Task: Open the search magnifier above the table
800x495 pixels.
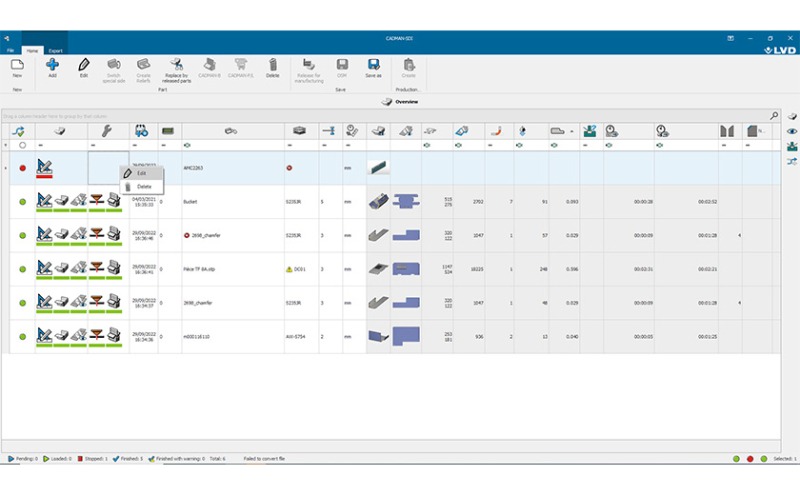Action: click(774, 116)
